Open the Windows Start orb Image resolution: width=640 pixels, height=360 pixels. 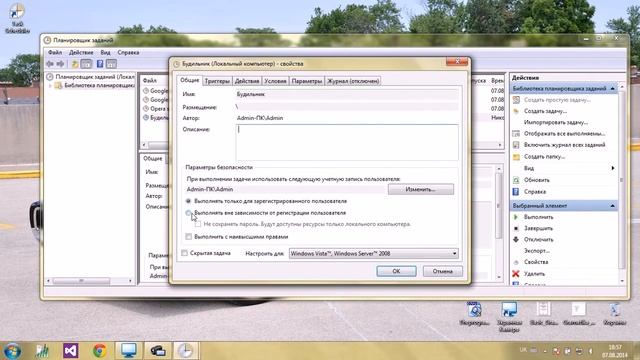(x=12, y=351)
